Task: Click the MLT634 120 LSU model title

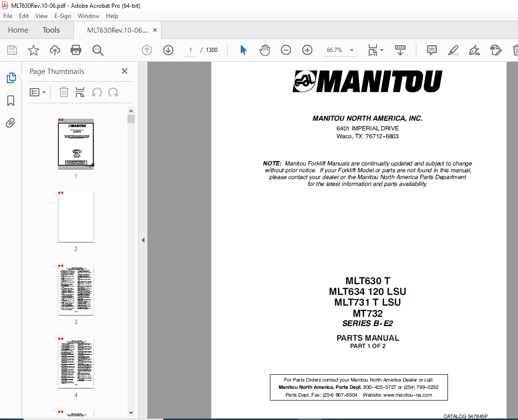Action: 367,292
